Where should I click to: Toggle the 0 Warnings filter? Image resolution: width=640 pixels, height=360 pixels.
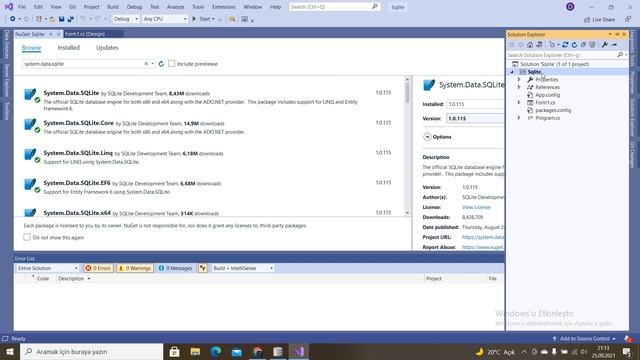click(x=135, y=268)
